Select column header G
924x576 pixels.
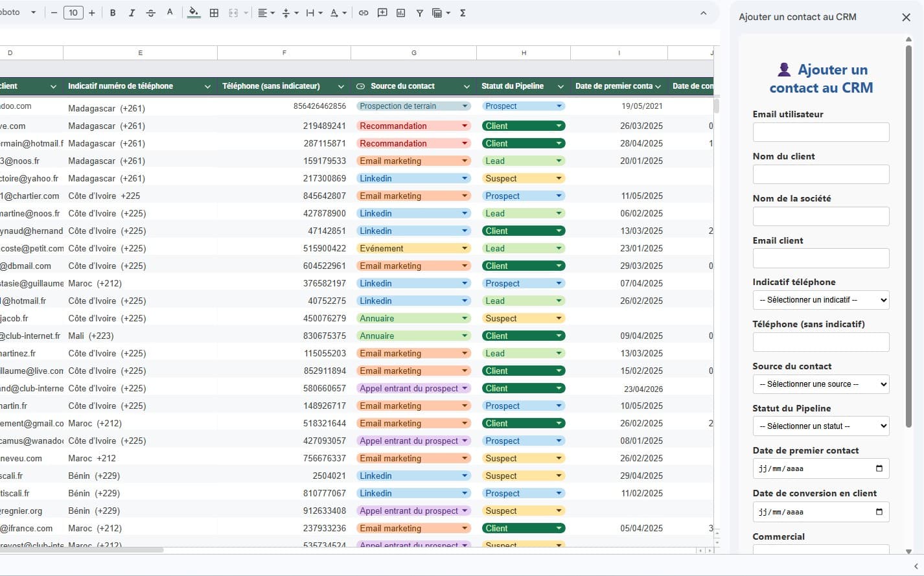pos(413,53)
